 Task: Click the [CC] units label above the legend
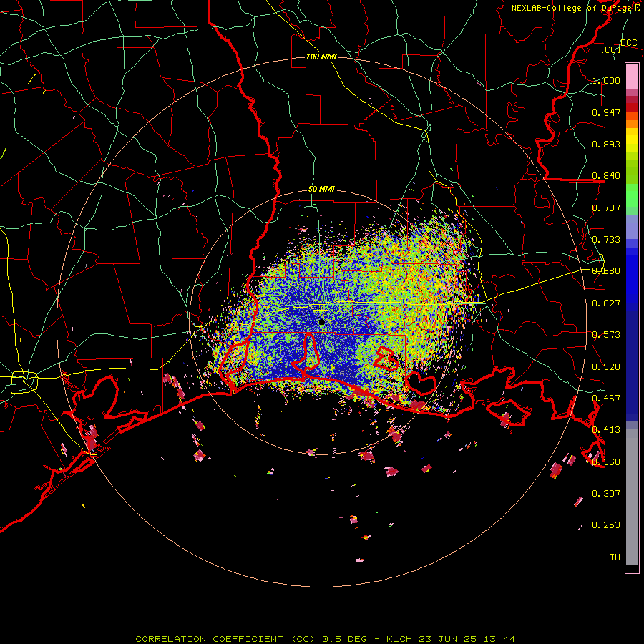pyautogui.click(x=611, y=49)
